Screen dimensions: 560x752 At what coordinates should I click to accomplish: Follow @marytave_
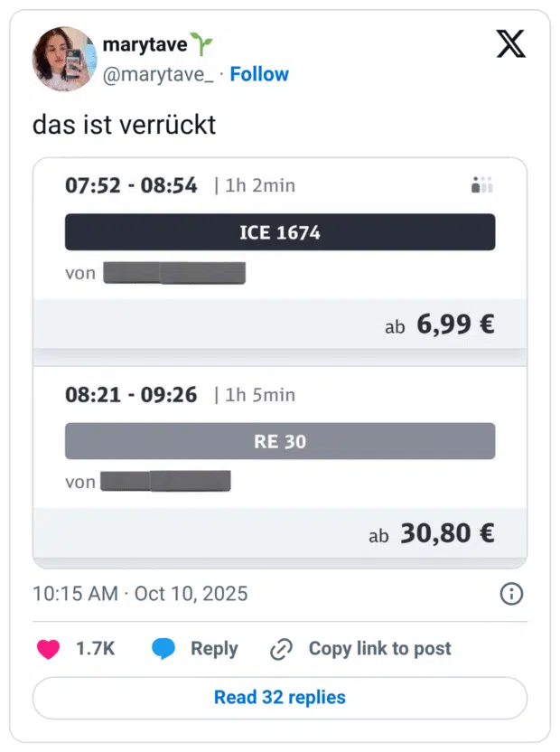(x=259, y=74)
